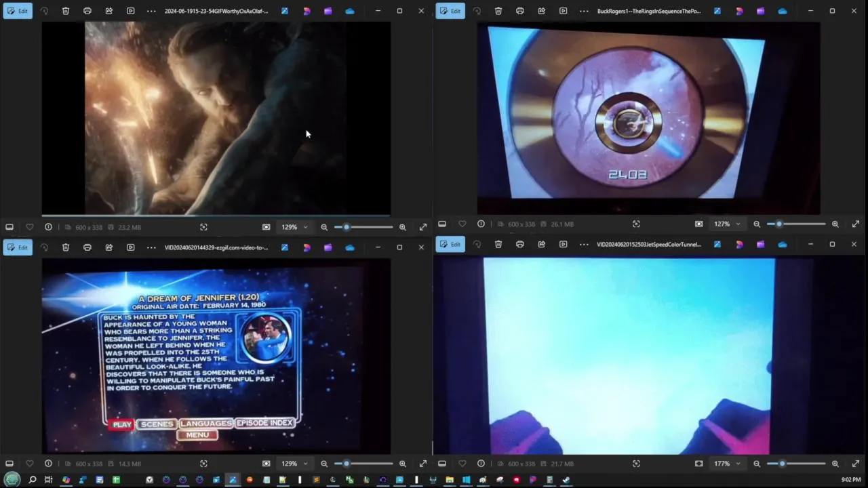
Task: Open Clipchamp icon in top-left window title bar
Action: (x=328, y=11)
